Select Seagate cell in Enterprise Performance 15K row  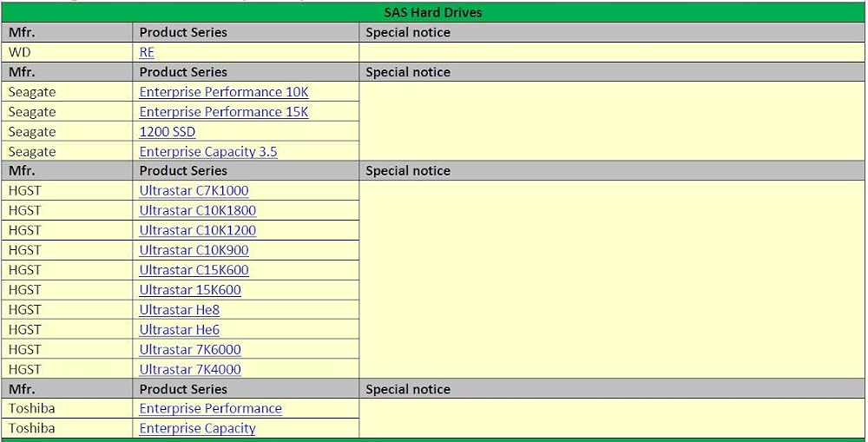[x=67, y=112]
